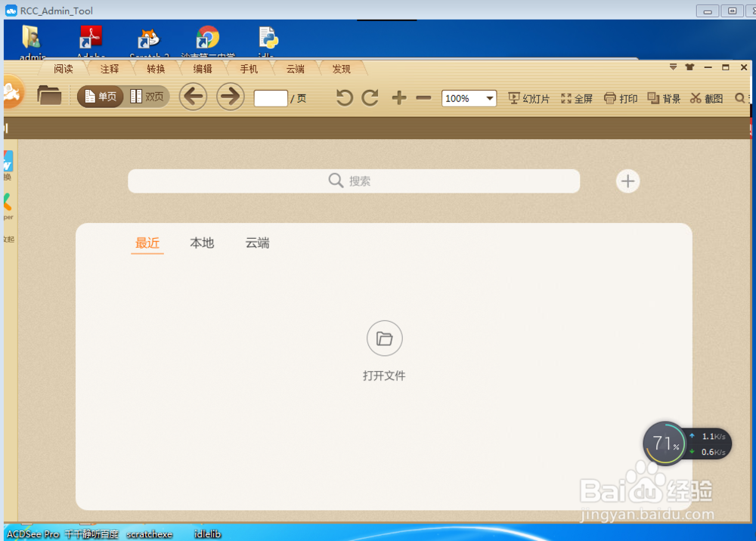The image size is (756, 541).
Task: Print the document with the 打印 icon
Action: click(x=620, y=97)
